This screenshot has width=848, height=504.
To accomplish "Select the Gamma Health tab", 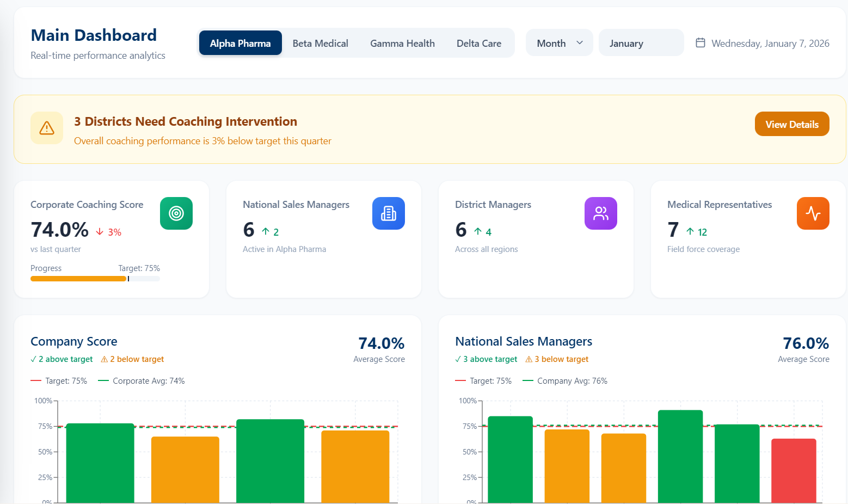I will [x=402, y=43].
